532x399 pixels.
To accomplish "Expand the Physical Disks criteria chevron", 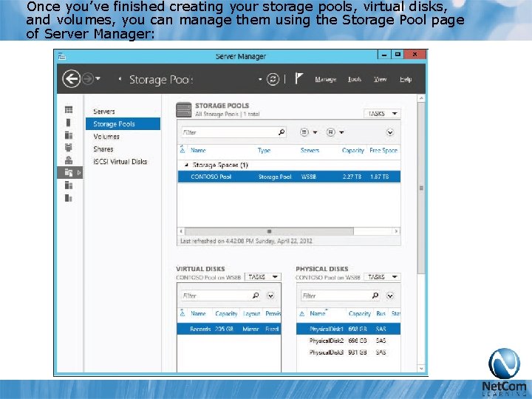I will click(390, 296).
